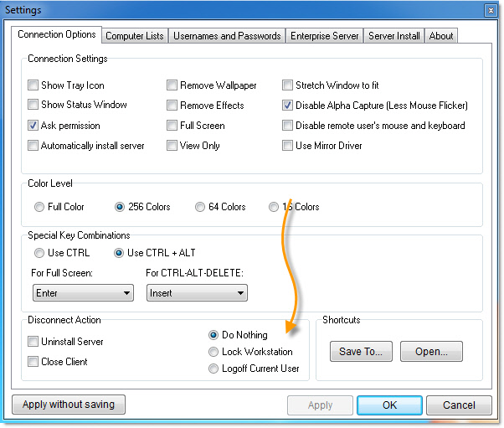
Task: Uncheck the Ask permission option
Action: (x=33, y=126)
